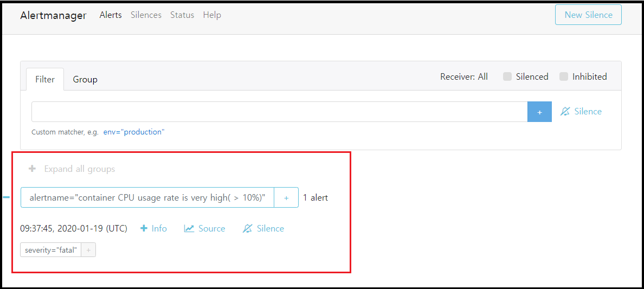The image size is (644, 289).
Task: Enable the Inhibited checkbox
Action: coord(564,76)
